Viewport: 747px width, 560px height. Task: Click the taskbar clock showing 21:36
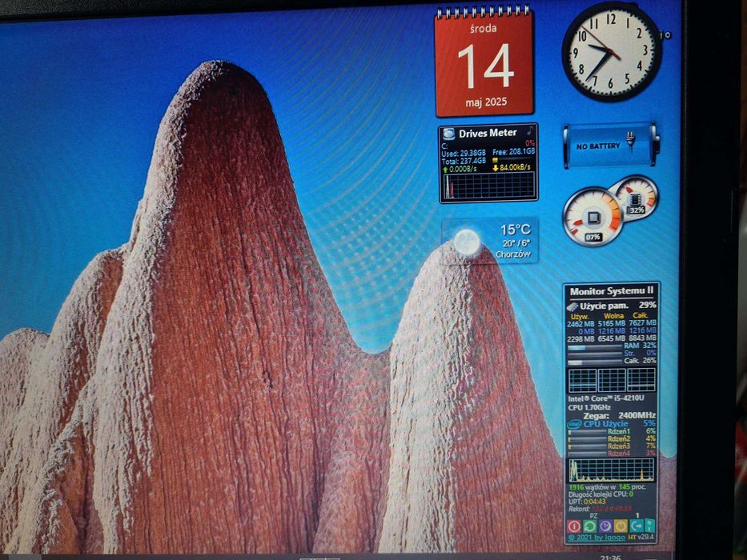coord(610,557)
